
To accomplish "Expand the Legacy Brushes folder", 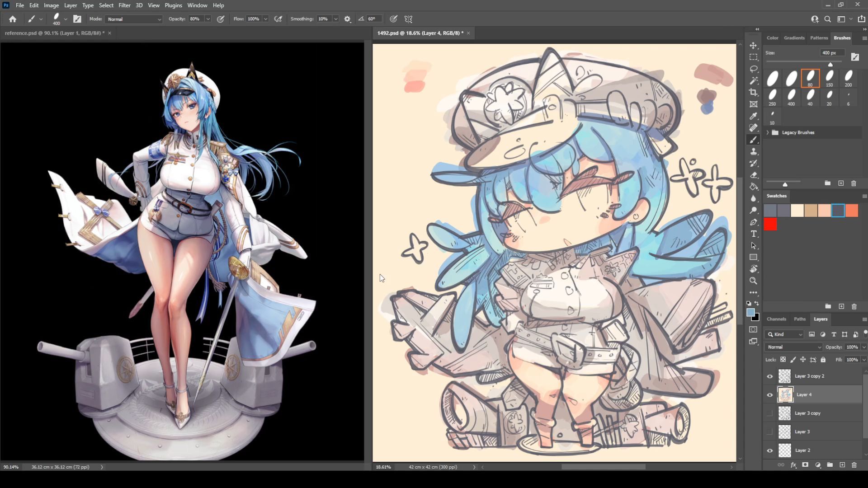I will (x=768, y=132).
